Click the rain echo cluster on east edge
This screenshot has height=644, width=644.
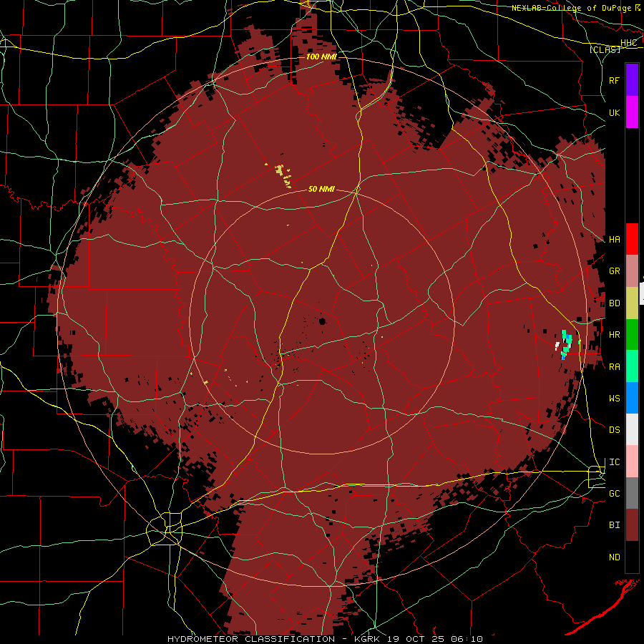coord(566,344)
